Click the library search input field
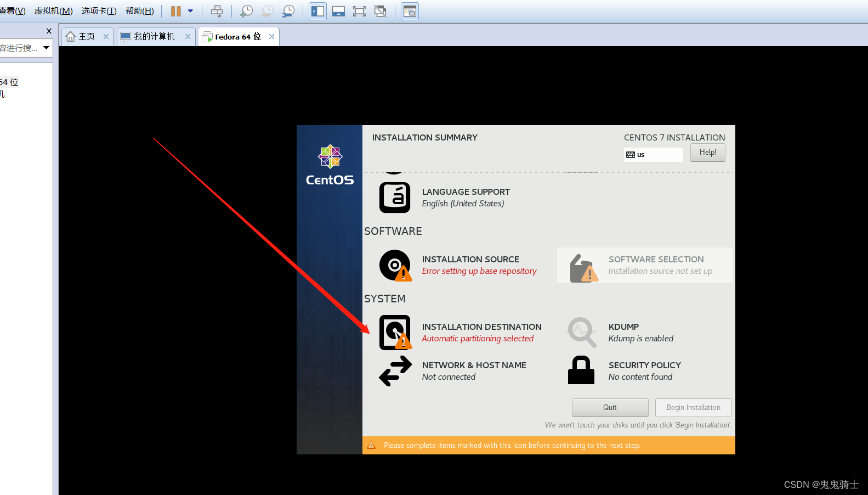 20,48
